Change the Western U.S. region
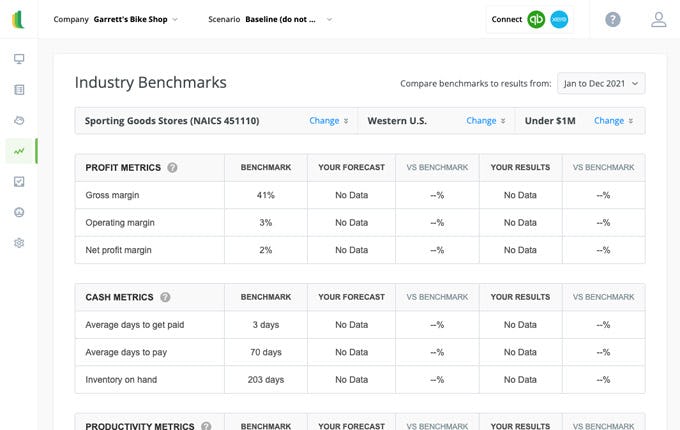This screenshot has height=430, width=680. pyautogui.click(x=485, y=121)
